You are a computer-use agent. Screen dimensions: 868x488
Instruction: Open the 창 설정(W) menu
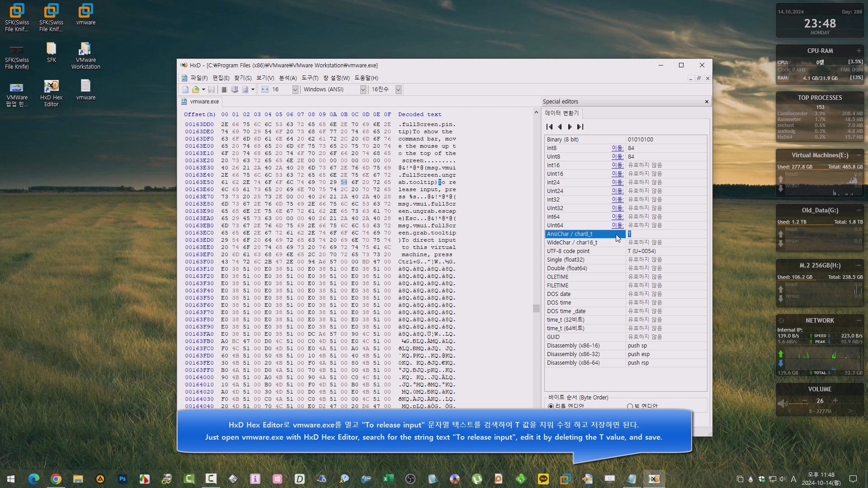tap(336, 78)
